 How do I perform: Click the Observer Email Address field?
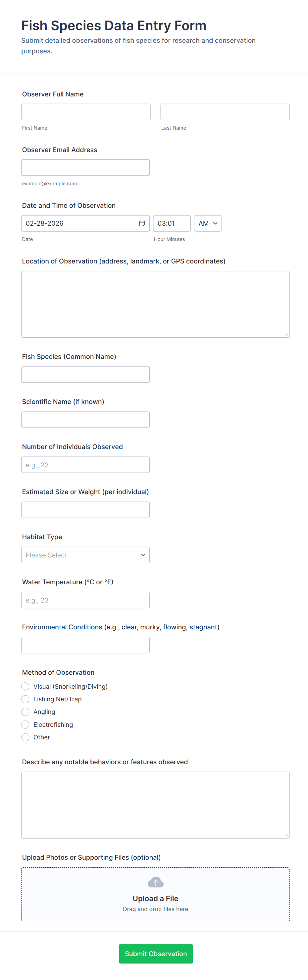tap(85, 168)
